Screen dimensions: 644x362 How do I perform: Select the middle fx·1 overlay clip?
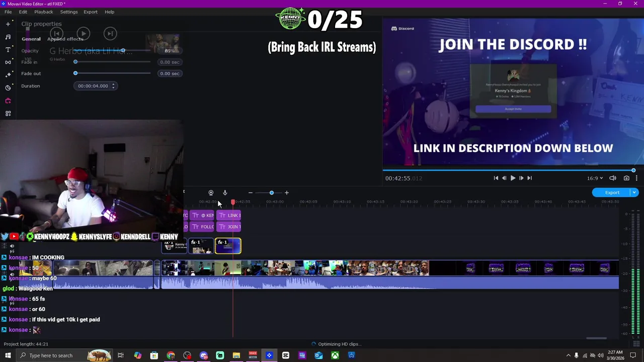[201, 246]
